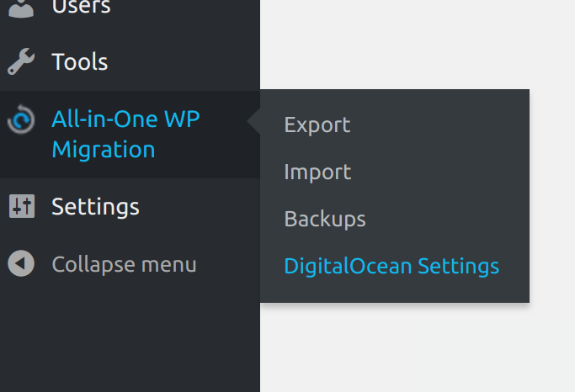This screenshot has width=575, height=392.
Task: Click the Users person icon
Action: tap(21, 7)
